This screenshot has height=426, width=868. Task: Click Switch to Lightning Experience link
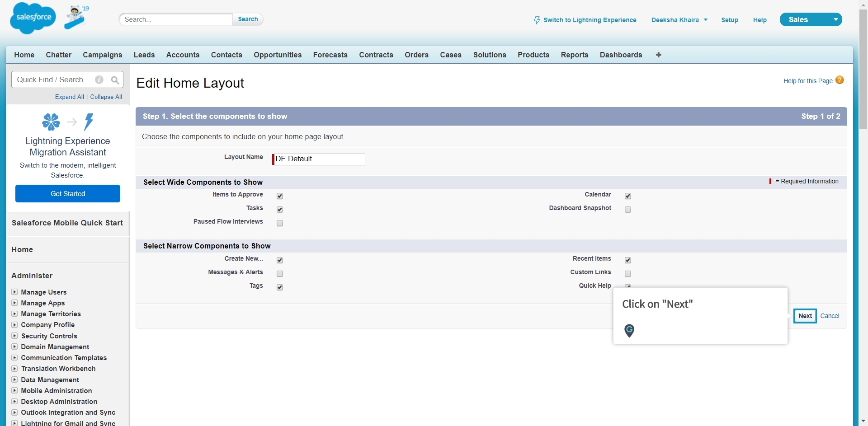tap(590, 20)
